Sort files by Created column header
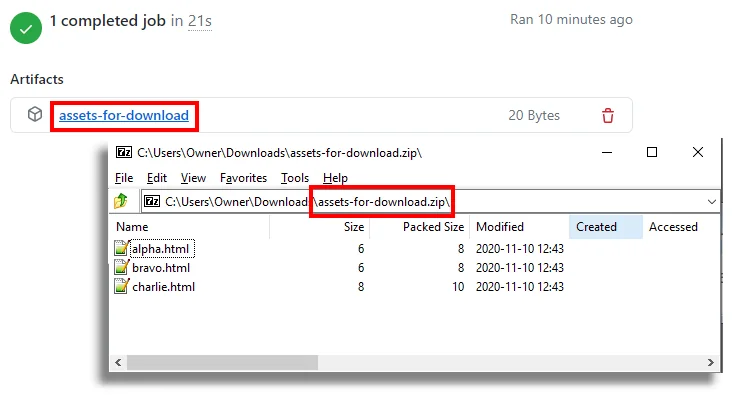The height and width of the screenshot is (395, 750). click(606, 227)
